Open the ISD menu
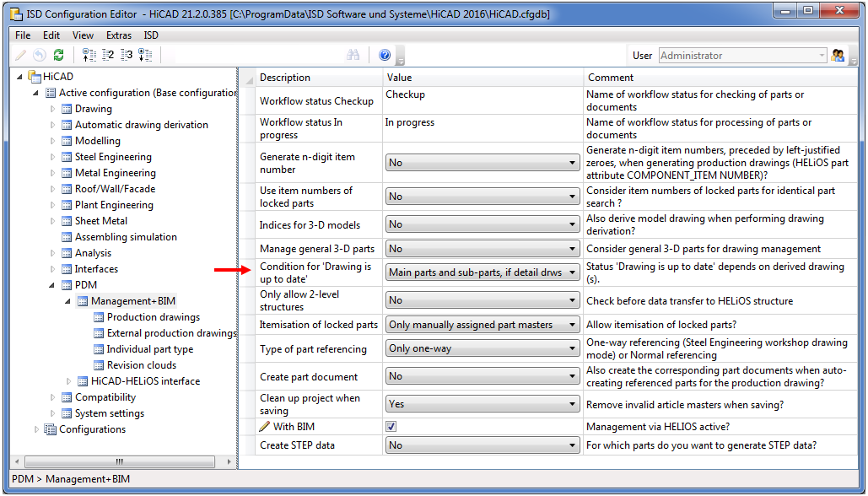 click(x=151, y=35)
